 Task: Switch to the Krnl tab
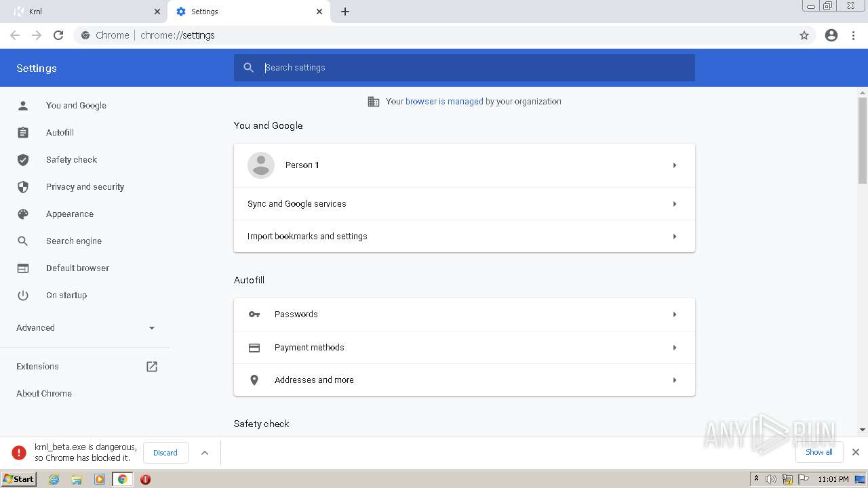point(85,12)
